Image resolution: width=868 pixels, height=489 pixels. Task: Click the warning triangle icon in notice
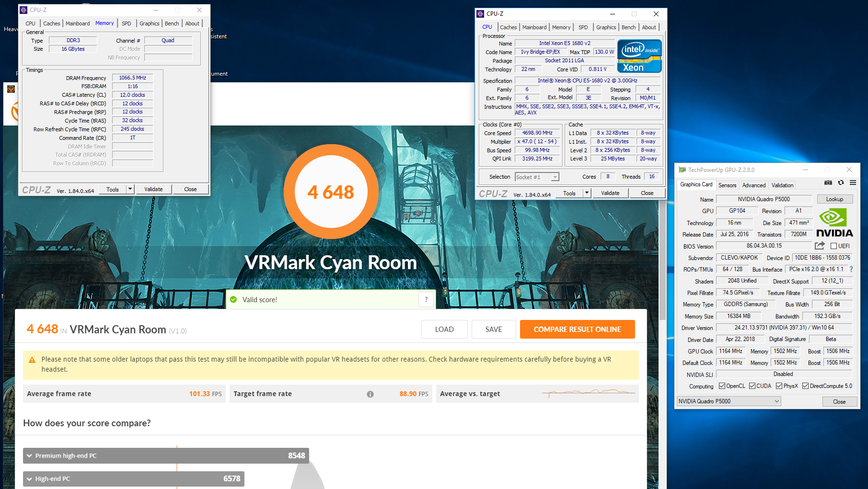(x=32, y=360)
